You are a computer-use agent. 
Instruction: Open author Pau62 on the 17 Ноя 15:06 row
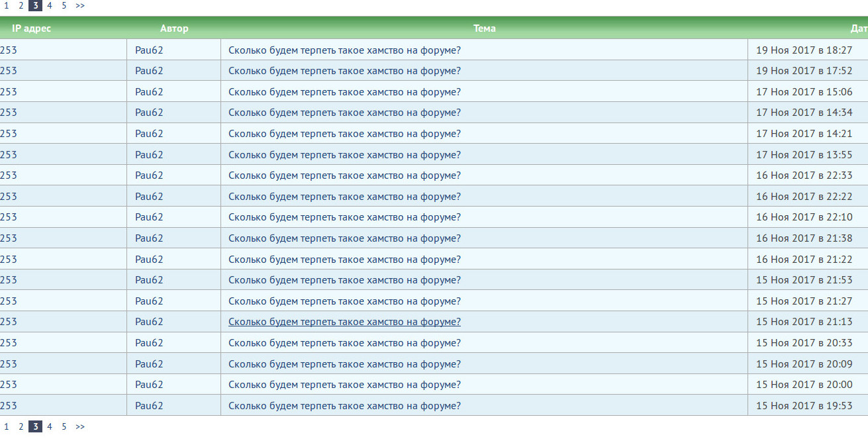coord(149,92)
